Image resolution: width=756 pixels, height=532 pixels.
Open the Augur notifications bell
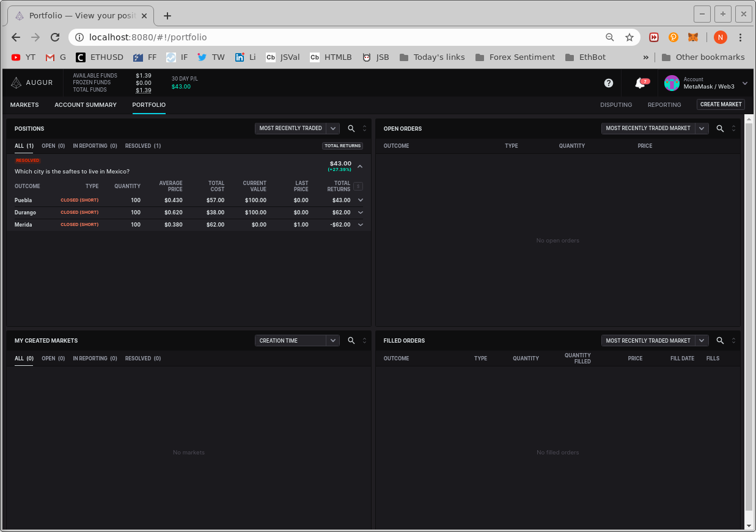click(639, 83)
